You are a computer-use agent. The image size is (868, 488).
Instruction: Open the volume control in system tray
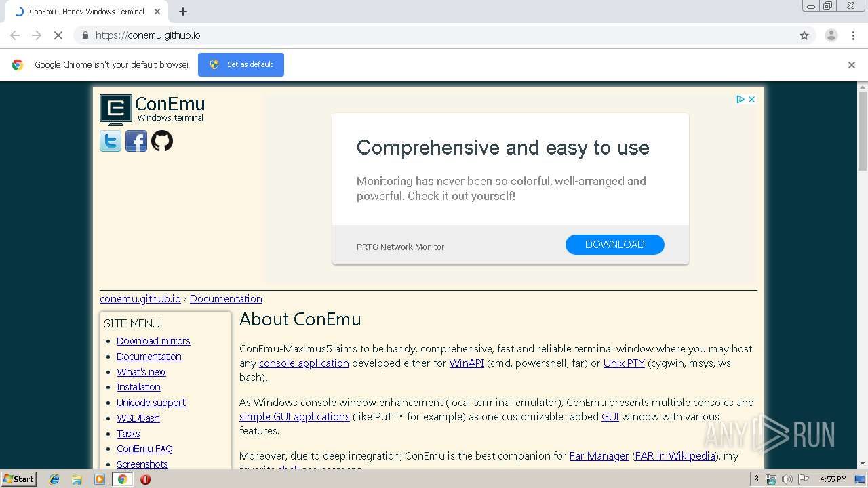coord(787,479)
